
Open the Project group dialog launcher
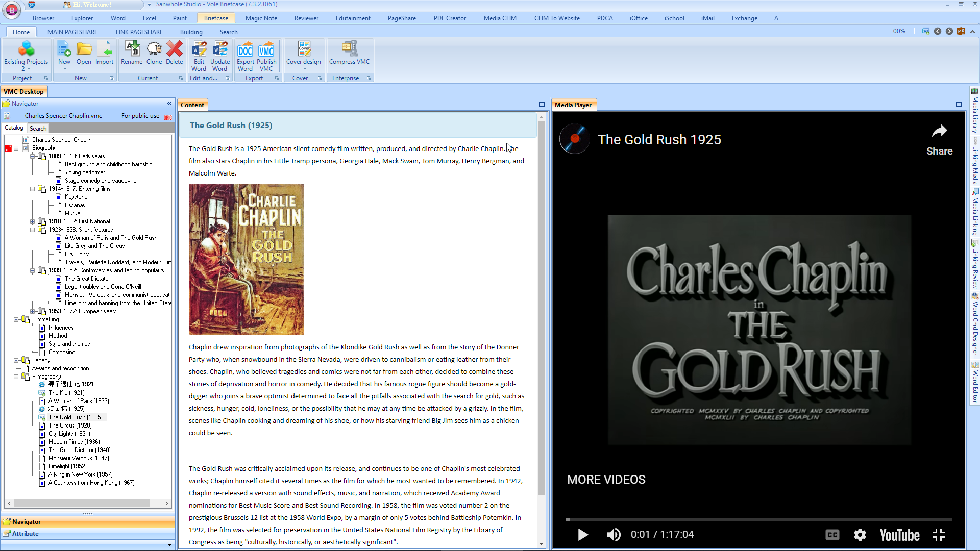tap(46, 78)
